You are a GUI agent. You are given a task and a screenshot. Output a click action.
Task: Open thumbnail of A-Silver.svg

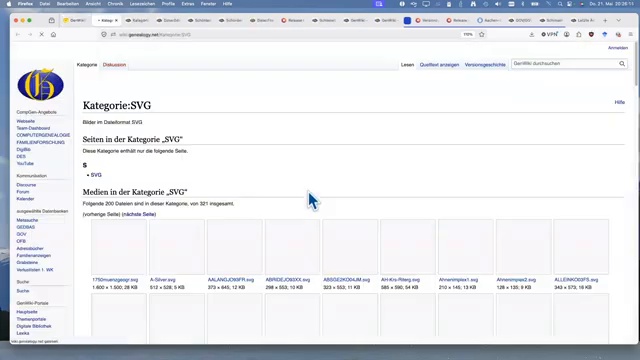click(177, 247)
